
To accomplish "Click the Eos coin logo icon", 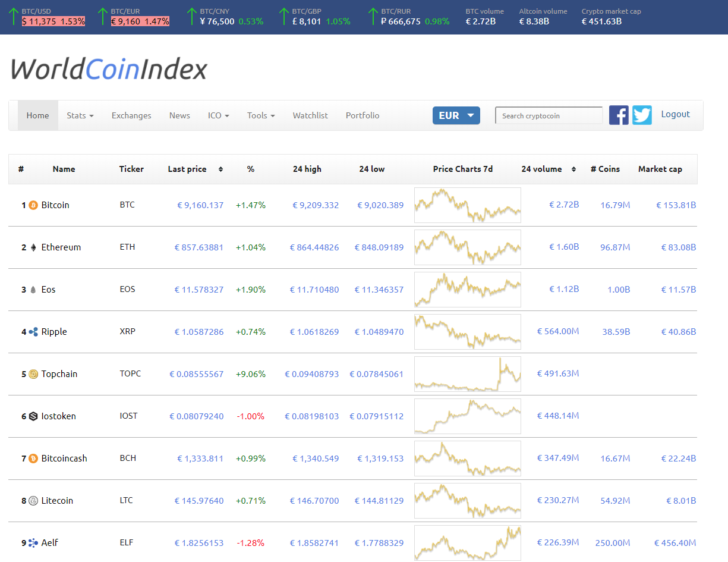I will tap(33, 290).
